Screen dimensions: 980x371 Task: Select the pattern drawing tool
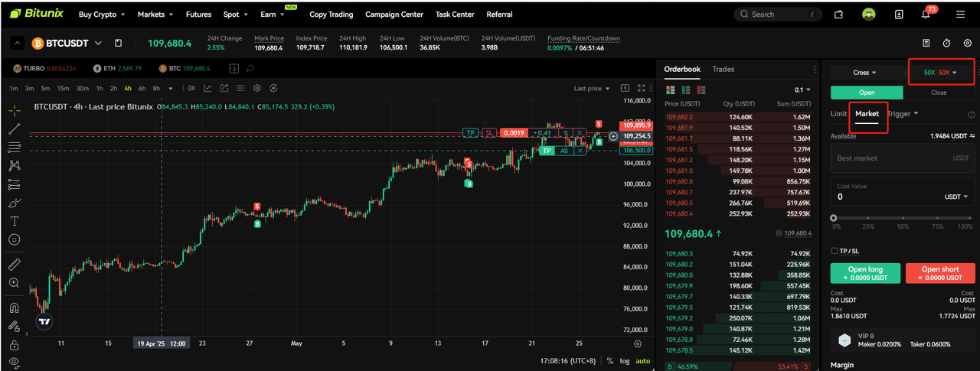click(x=14, y=165)
